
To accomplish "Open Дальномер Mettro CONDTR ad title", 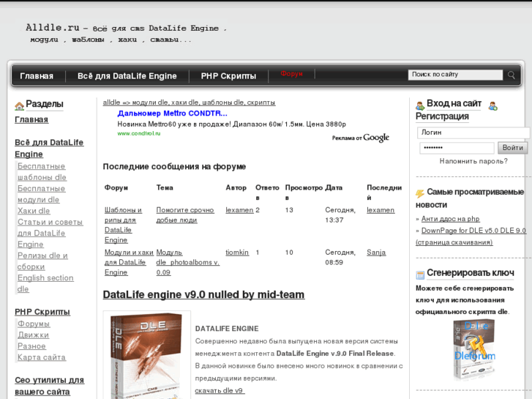I will click(x=173, y=113).
